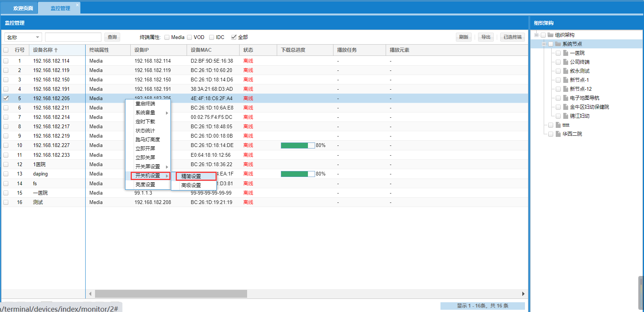Click the 下载总进度 column header

(x=305, y=50)
